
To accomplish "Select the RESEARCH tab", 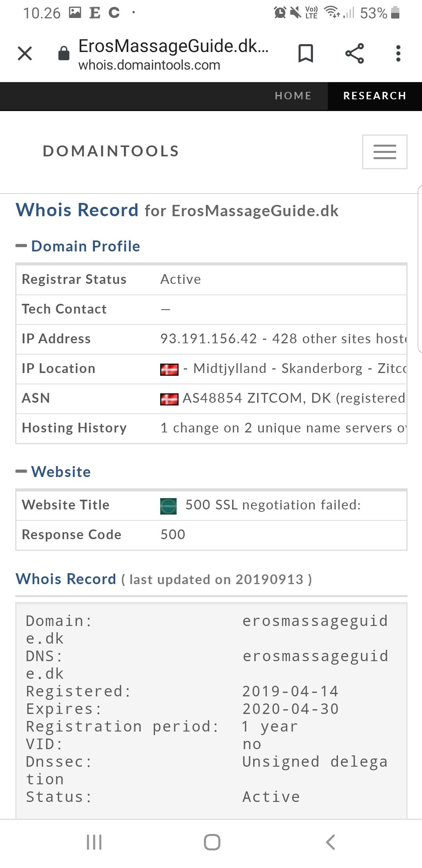I will pyautogui.click(x=375, y=96).
